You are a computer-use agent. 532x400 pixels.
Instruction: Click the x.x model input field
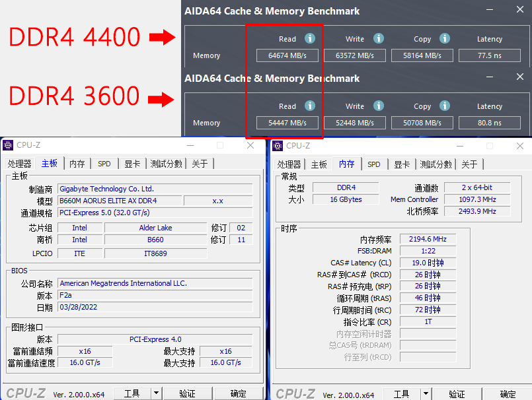pos(218,200)
